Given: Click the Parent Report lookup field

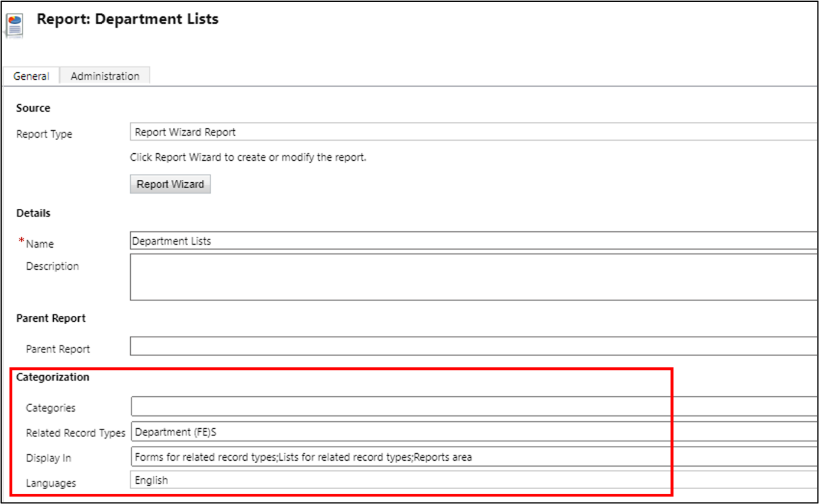Looking at the screenshot, I should coord(474,346).
